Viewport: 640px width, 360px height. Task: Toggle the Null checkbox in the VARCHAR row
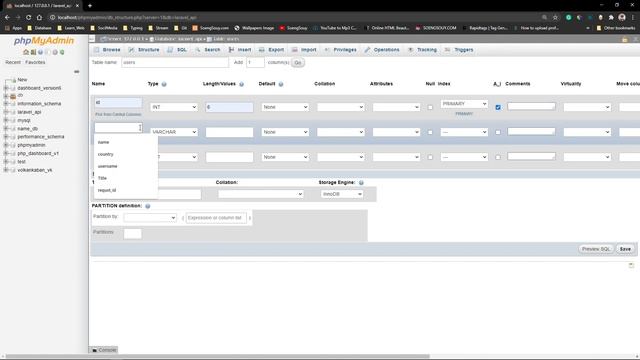coord(430,132)
